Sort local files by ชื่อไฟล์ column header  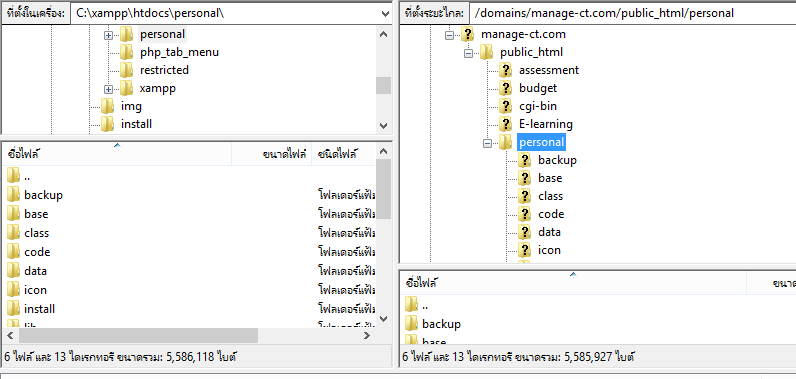coord(117,154)
